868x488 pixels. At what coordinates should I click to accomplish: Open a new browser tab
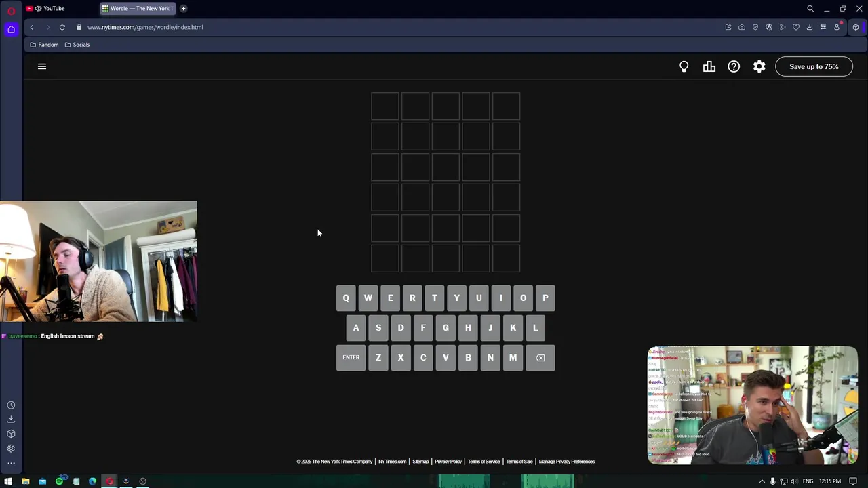(183, 9)
